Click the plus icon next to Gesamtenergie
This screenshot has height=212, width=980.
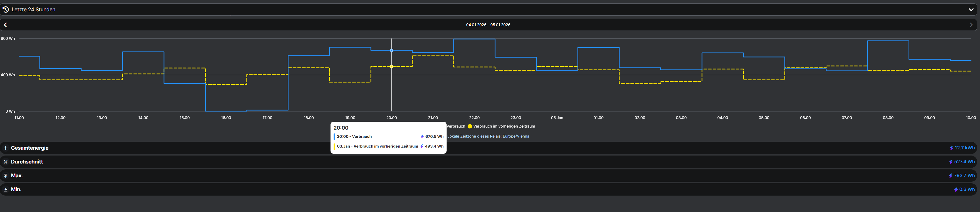[6, 148]
